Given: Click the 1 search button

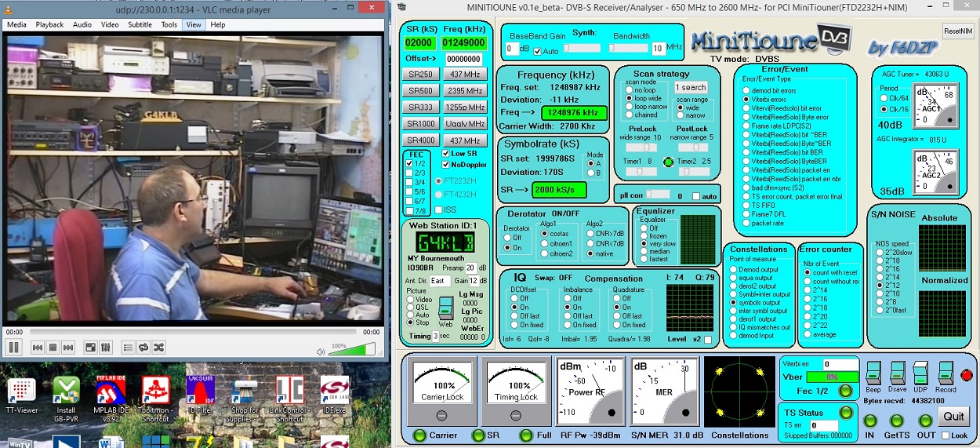Looking at the screenshot, I should (x=691, y=88).
